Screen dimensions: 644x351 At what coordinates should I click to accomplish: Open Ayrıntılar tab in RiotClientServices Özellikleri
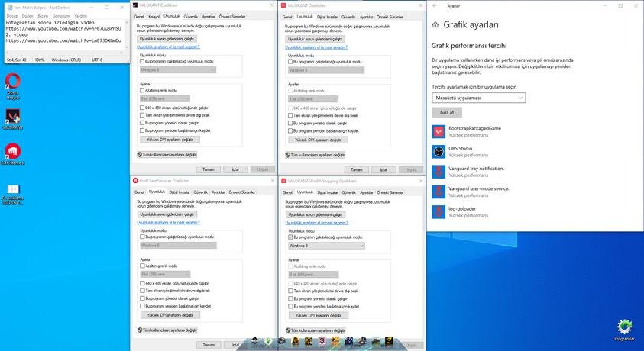click(218, 192)
